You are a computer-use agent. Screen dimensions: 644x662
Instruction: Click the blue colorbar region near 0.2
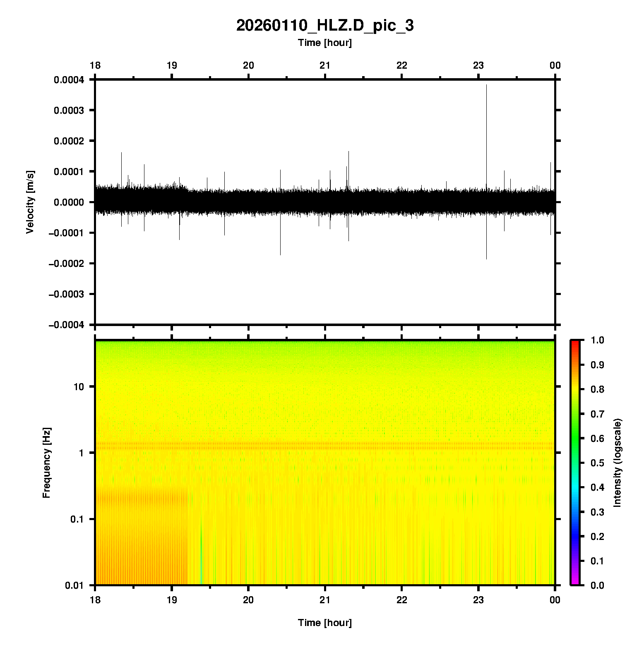click(574, 536)
